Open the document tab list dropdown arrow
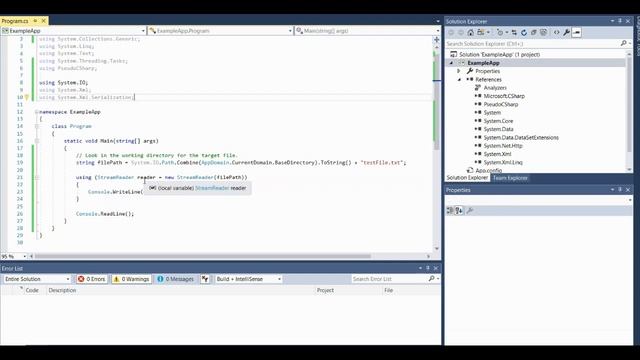Viewport: 640px width, 360px height. coord(438,21)
